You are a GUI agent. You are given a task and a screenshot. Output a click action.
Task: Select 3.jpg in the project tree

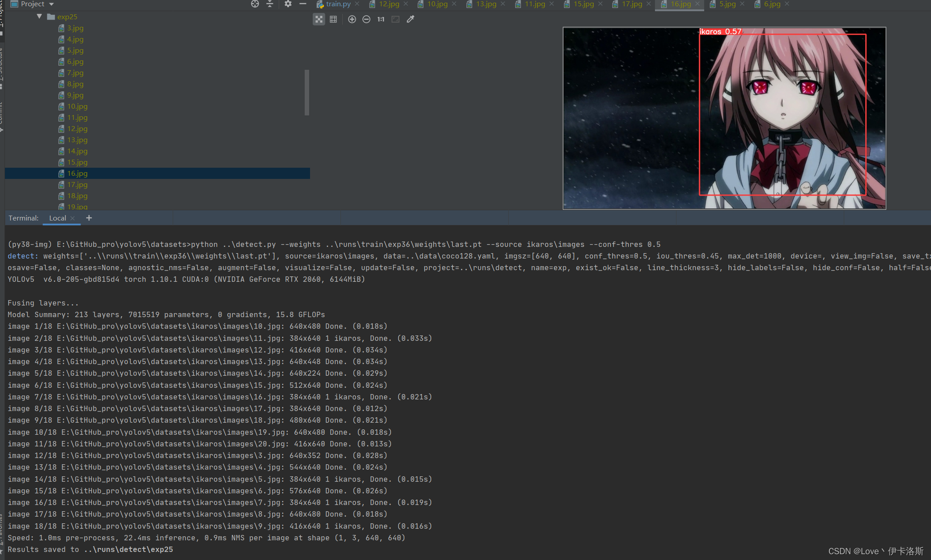[75, 28]
